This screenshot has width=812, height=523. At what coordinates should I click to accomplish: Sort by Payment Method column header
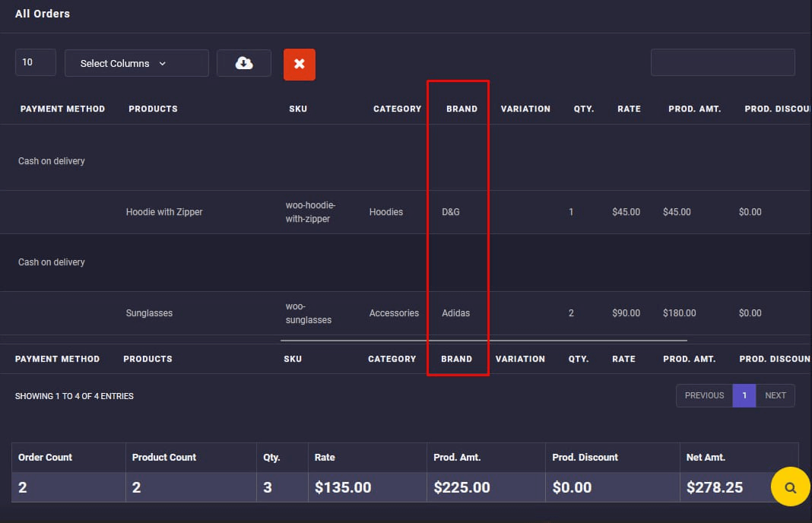pos(62,109)
